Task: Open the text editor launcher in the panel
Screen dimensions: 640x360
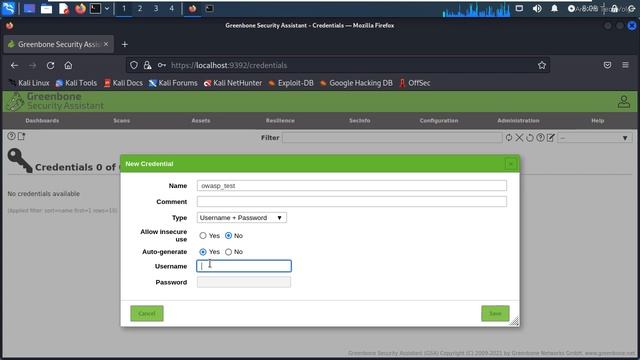Action: [x=64, y=9]
